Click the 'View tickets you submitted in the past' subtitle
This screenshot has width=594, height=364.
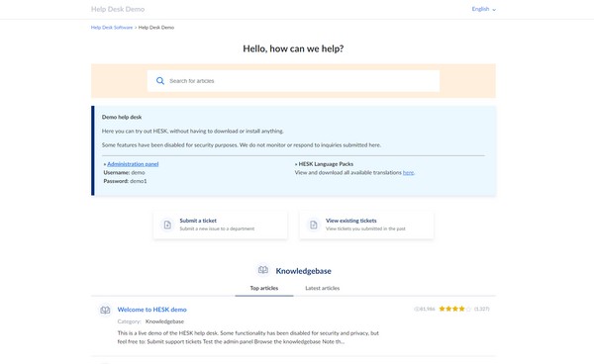[x=365, y=228]
